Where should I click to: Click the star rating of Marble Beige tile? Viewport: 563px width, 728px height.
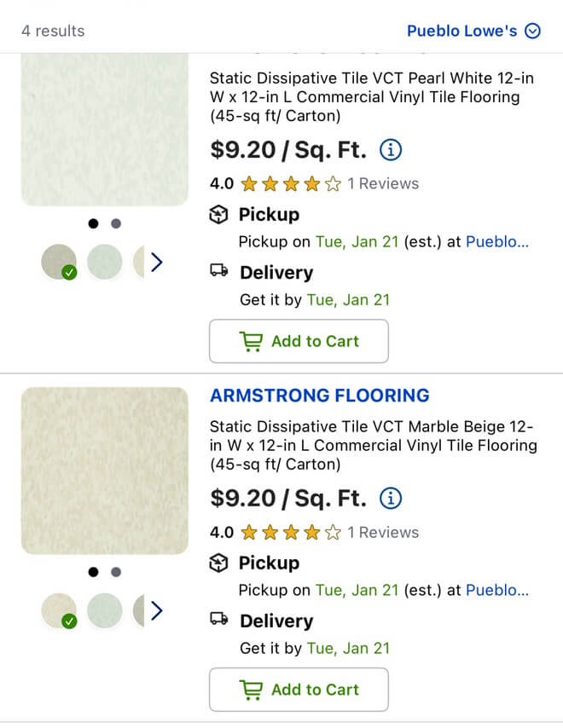coord(291,533)
